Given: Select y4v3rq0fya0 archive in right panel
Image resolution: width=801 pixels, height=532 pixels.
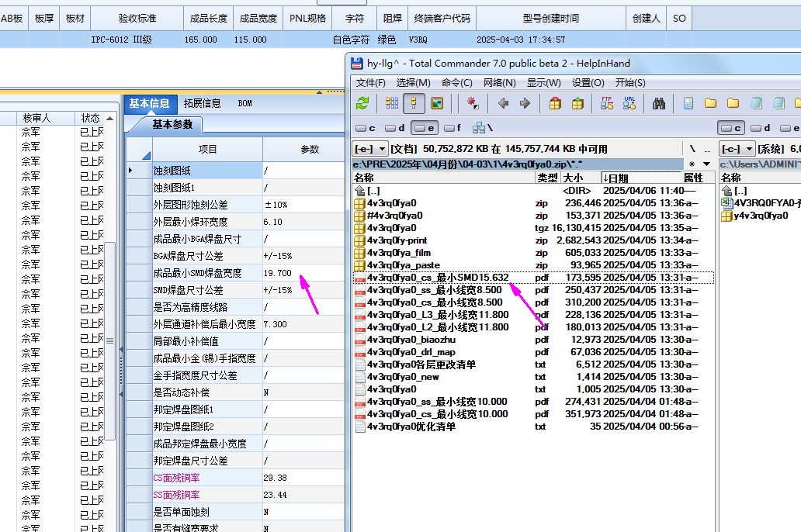Looking at the screenshot, I should click(760, 216).
